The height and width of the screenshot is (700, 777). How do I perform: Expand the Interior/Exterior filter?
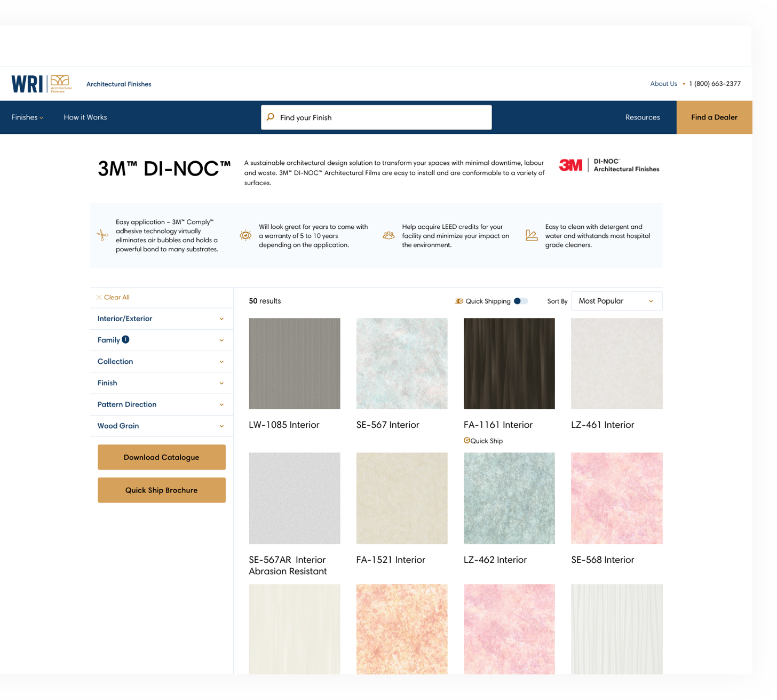pyautogui.click(x=161, y=319)
